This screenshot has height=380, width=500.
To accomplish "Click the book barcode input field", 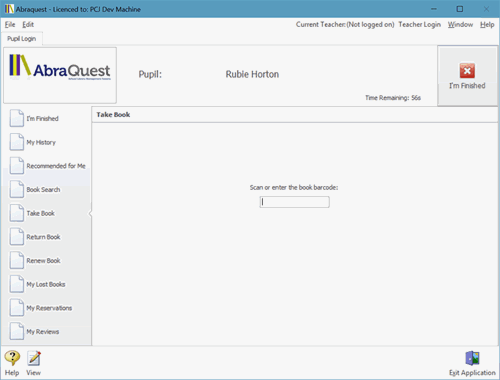I will click(x=295, y=202).
